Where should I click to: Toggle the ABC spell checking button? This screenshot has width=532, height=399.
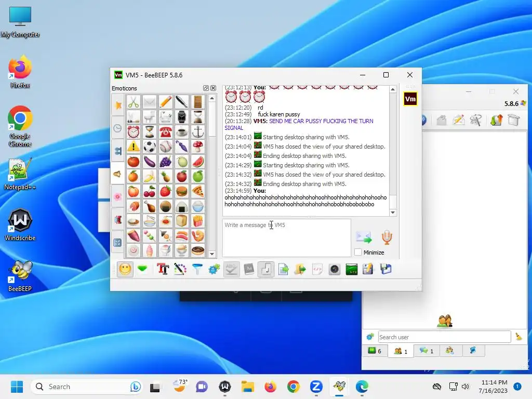coord(231,270)
